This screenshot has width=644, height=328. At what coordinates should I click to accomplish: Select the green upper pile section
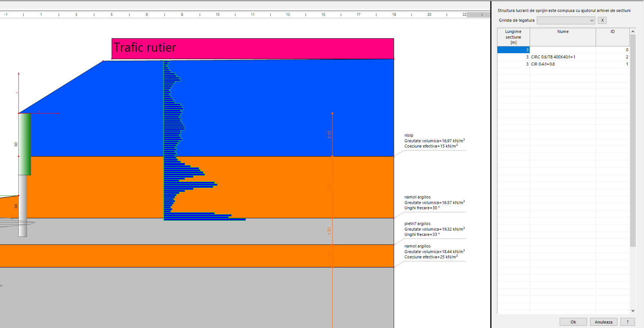pos(25,144)
